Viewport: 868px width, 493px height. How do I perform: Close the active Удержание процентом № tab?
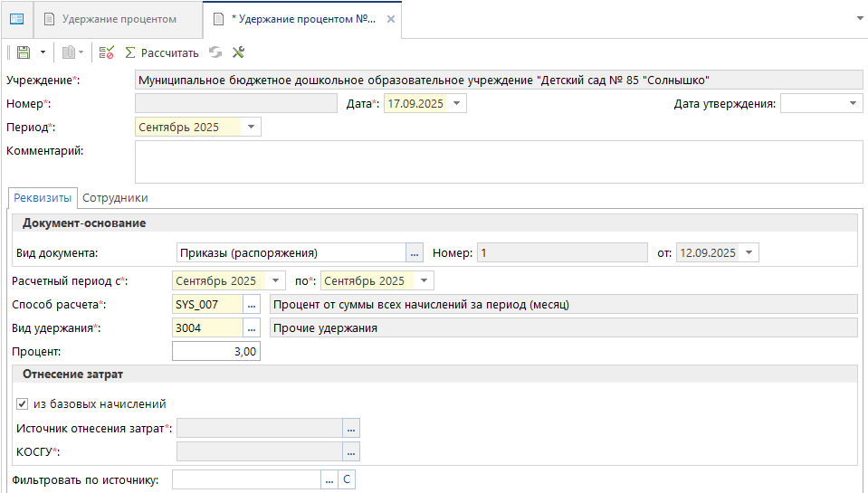(389, 19)
